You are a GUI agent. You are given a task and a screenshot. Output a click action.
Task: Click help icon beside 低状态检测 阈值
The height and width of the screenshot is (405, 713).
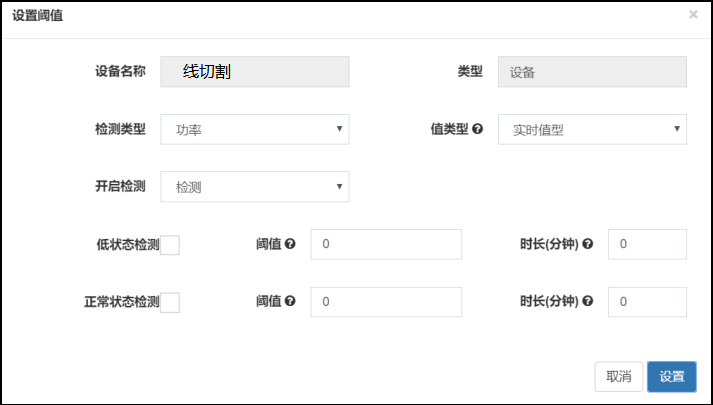point(290,244)
